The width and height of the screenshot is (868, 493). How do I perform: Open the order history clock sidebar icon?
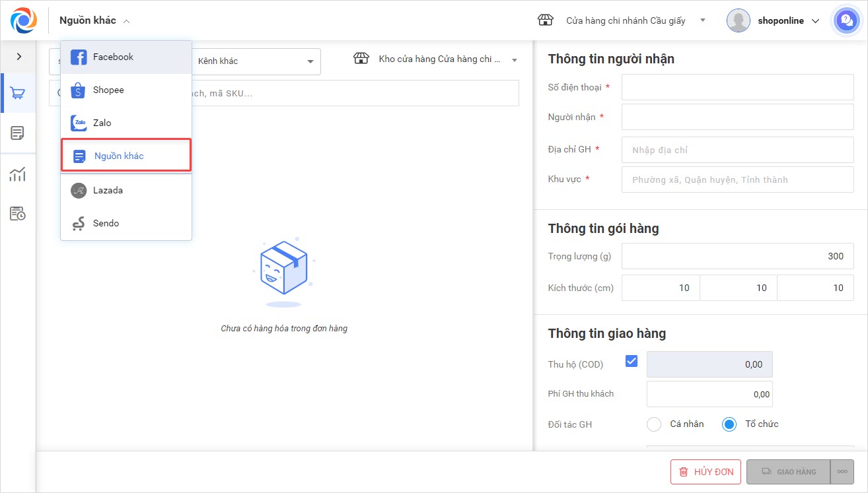point(18,214)
